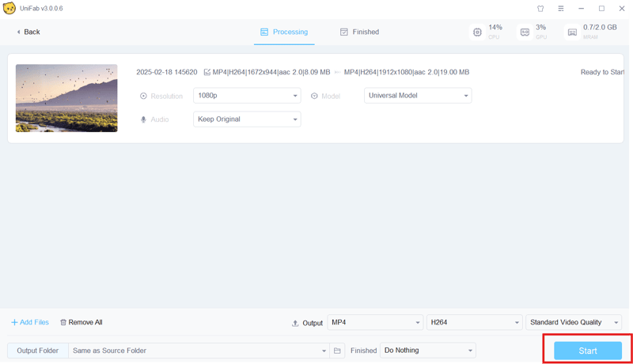Click the edit icon beside the filename

point(207,72)
